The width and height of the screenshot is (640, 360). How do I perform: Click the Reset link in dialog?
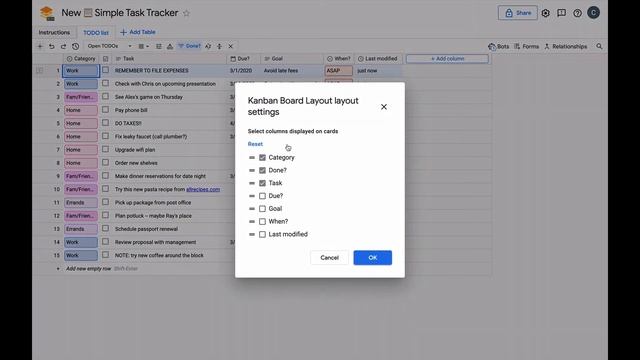click(x=255, y=144)
